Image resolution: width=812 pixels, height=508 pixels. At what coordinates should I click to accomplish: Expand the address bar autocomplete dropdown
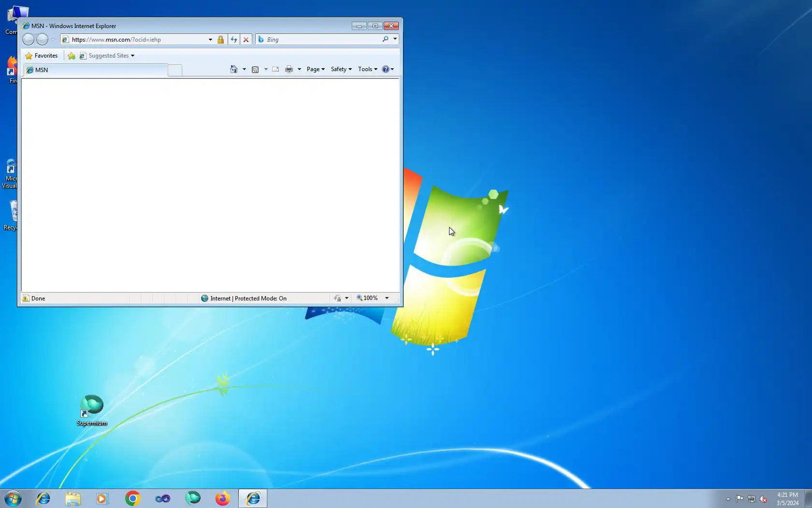(x=210, y=40)
